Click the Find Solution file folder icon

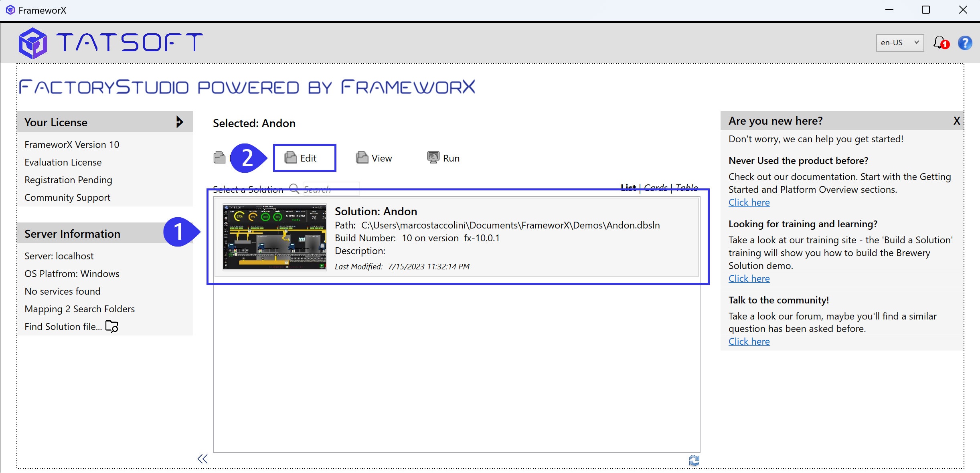pos(112,326)
